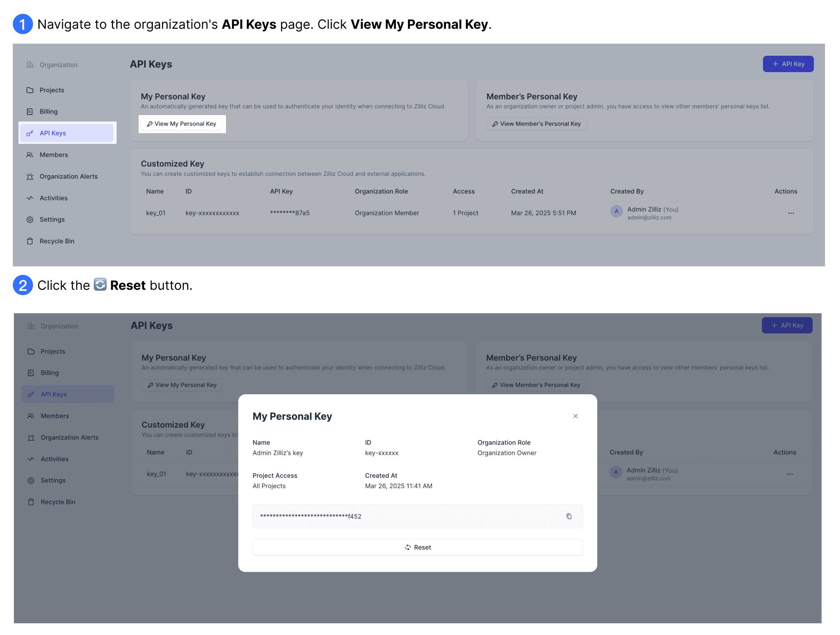The image size is (840, 635).
Task: Open the ellipsis actions menu in second screenshot
Action: pos(790,474)
